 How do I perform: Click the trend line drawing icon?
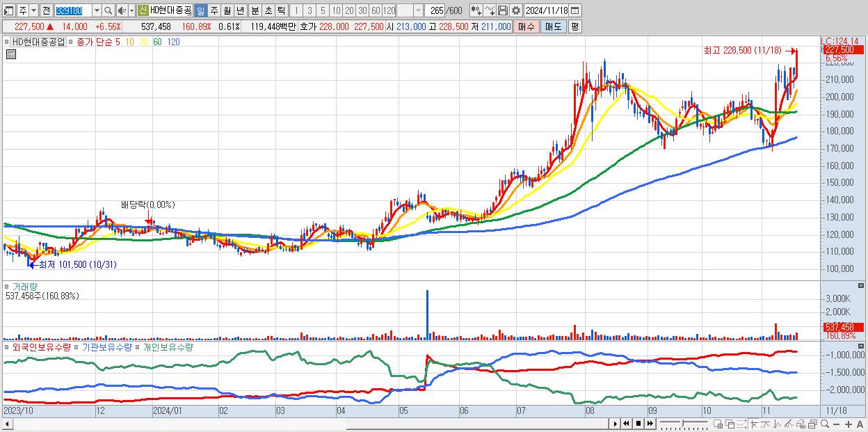pyautogui.click(x=766, y=424)
